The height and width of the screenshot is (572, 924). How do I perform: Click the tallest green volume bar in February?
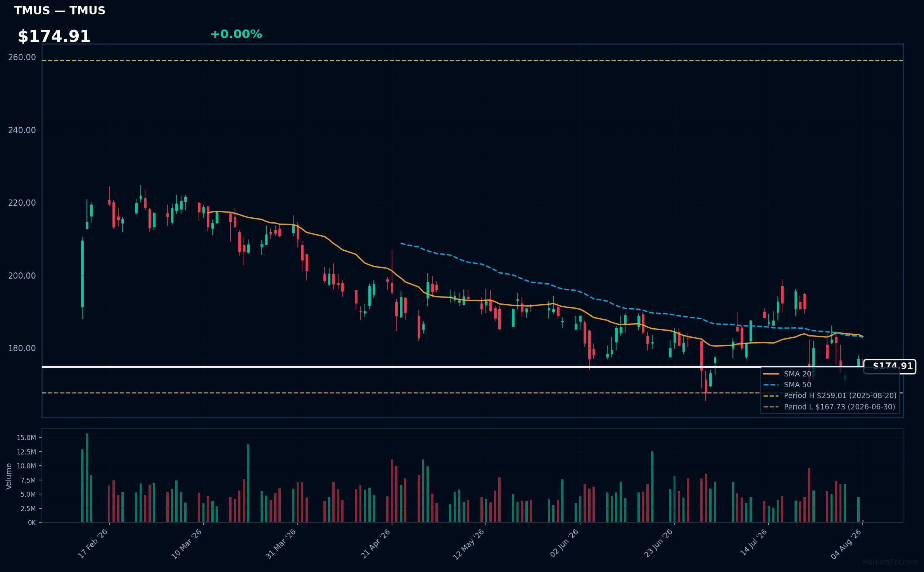click(87, 478)
